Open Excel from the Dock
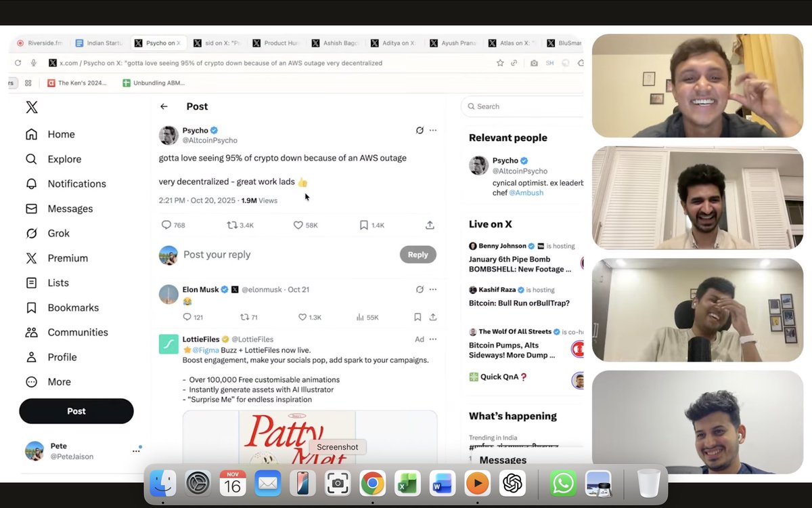 point(407,484)
